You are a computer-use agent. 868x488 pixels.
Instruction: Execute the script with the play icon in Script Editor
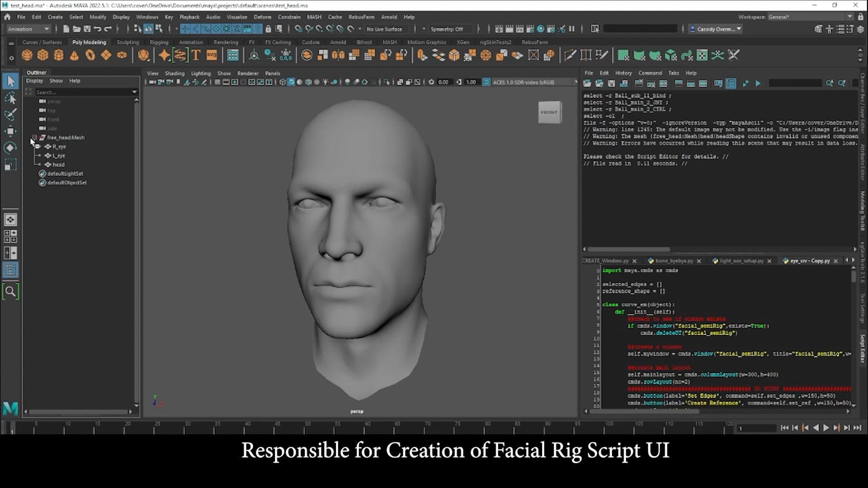(x=759, y=83)
